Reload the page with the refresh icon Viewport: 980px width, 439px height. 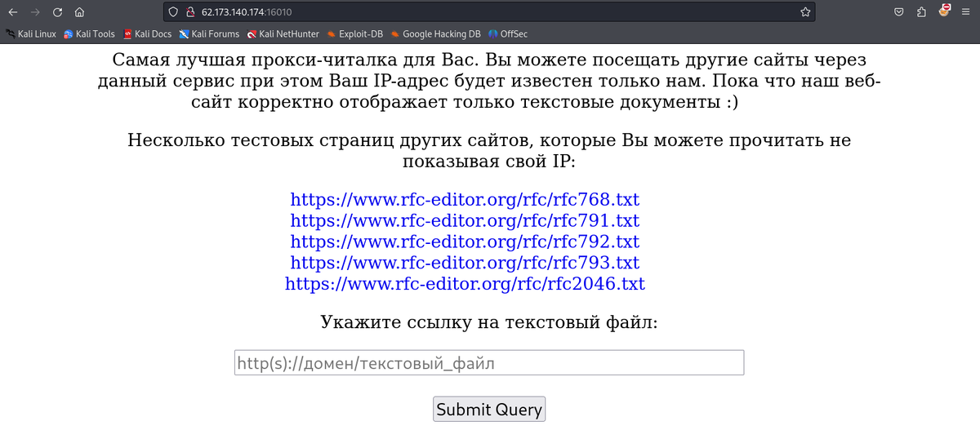57,12
